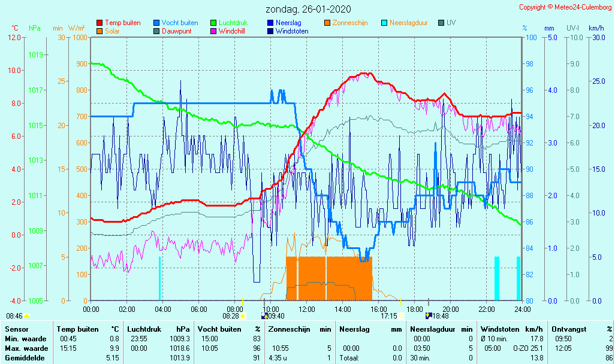615x364 pixels.
Task: Click the red Temp buiten legend swatch
Action: click(100, 23)
